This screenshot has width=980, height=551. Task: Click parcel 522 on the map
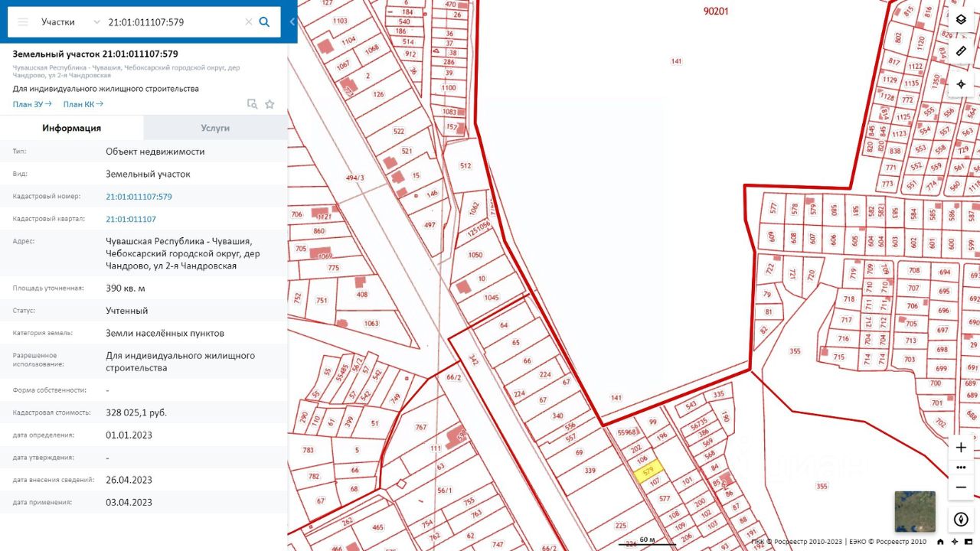(399, 132)
